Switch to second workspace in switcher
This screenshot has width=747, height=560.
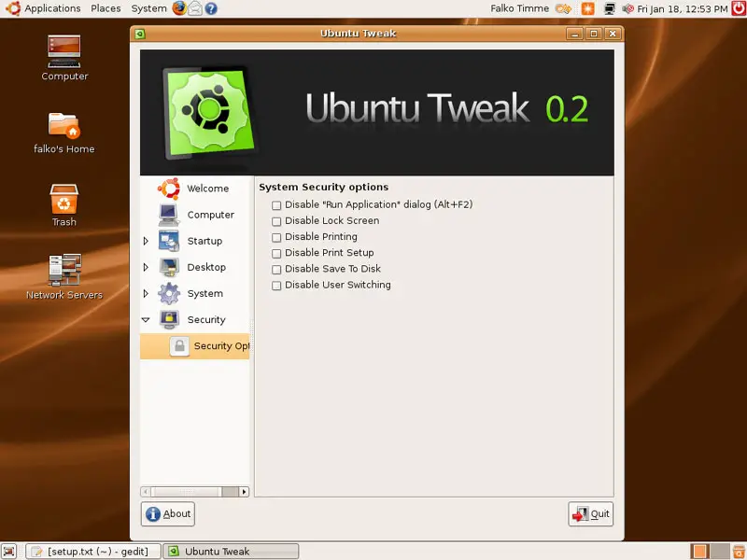coord(720,552)
